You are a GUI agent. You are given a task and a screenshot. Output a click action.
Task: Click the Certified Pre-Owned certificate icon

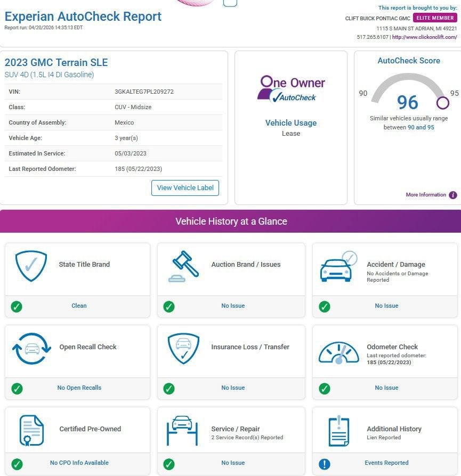pos(31,430)
